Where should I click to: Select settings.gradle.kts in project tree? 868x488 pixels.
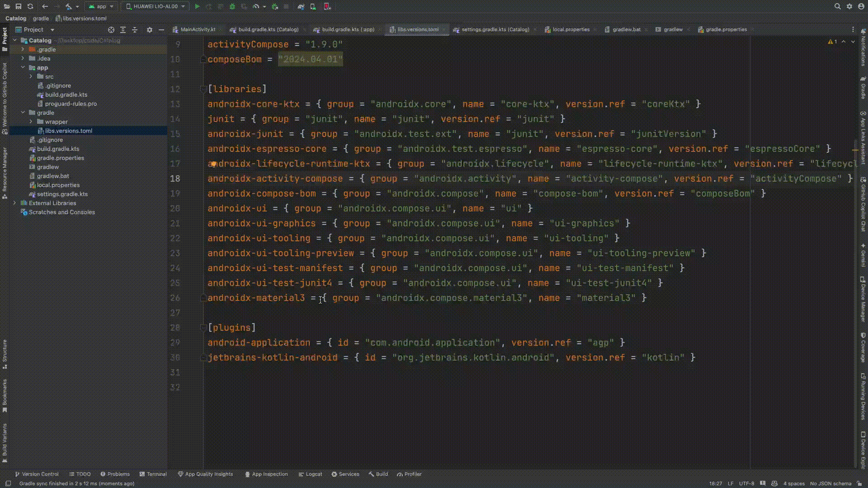tap(62, 194)
